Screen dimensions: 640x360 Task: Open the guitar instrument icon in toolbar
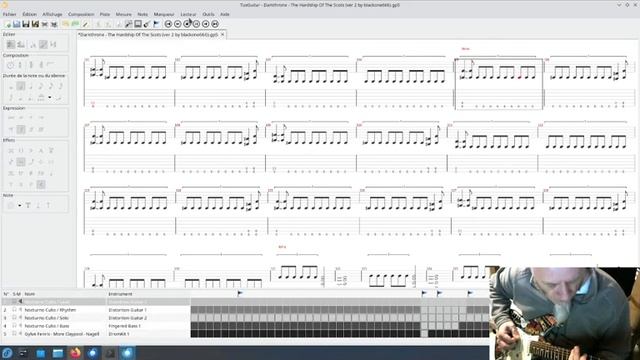(146, 24)
